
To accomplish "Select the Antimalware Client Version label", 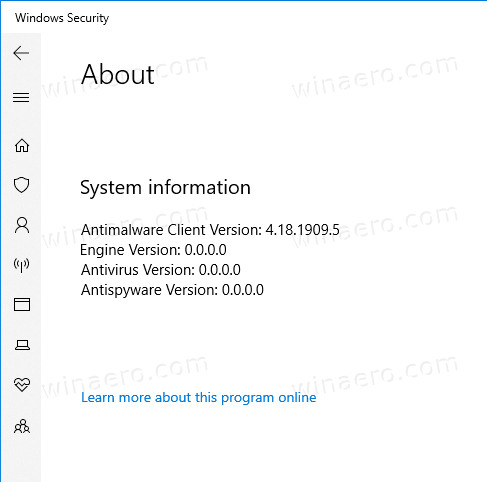I will pyautogui.click(x=172, y=230).
